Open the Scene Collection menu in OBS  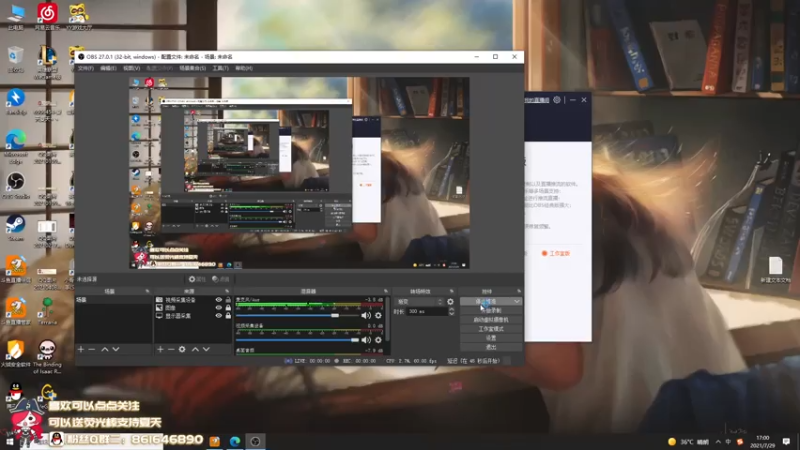click(192, 68)
